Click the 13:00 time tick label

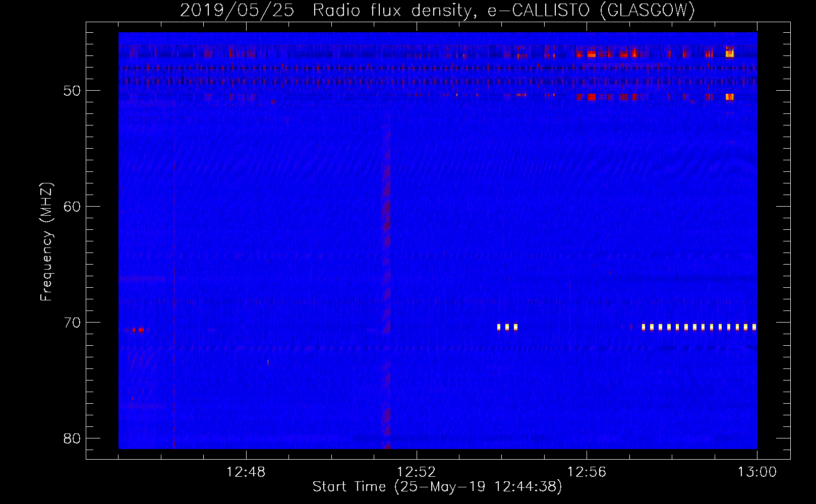point(757,472)
